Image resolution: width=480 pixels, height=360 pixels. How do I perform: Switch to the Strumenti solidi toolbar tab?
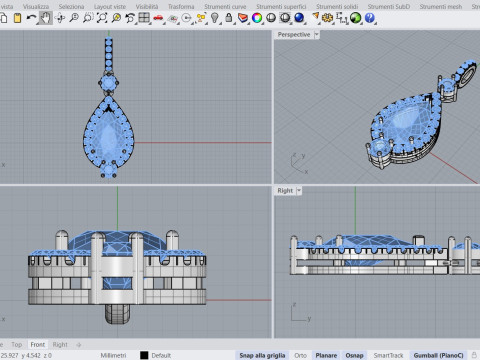pyautogui.click(x=337, y=6)
